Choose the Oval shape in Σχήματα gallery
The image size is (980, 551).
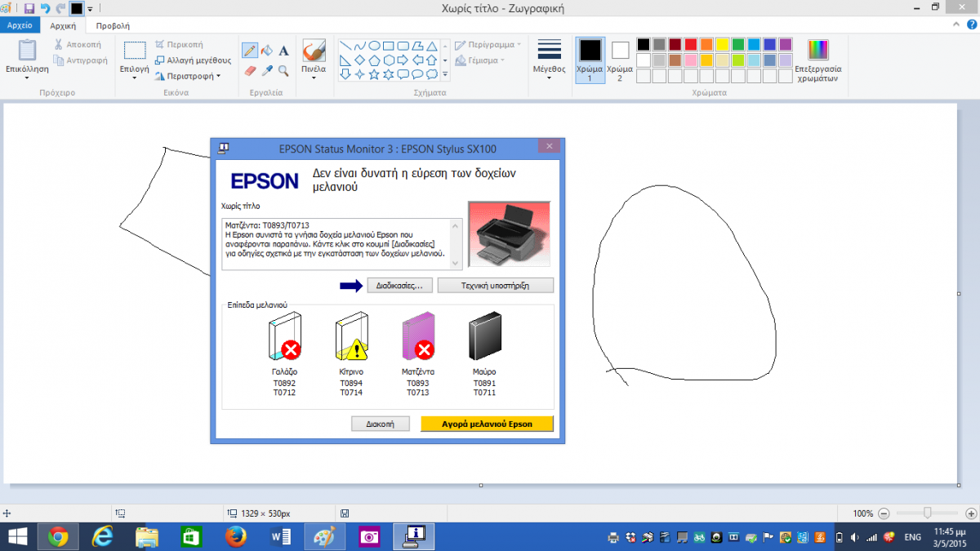(x=374, y=46)
